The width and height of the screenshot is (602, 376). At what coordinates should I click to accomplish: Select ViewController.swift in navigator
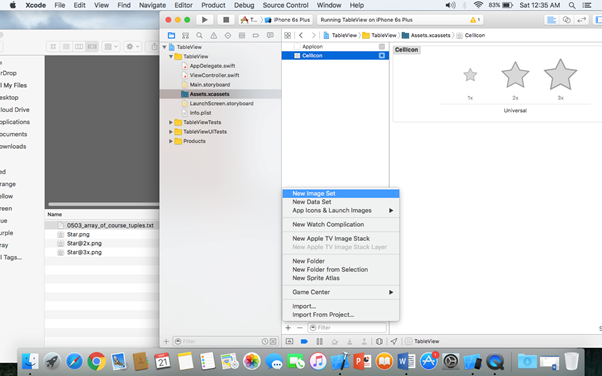pyautogui.click(x=214, y=75)
